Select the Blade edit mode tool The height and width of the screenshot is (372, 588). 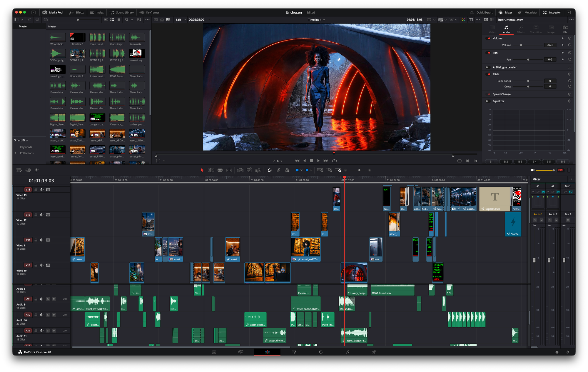(x=220, y=170)
